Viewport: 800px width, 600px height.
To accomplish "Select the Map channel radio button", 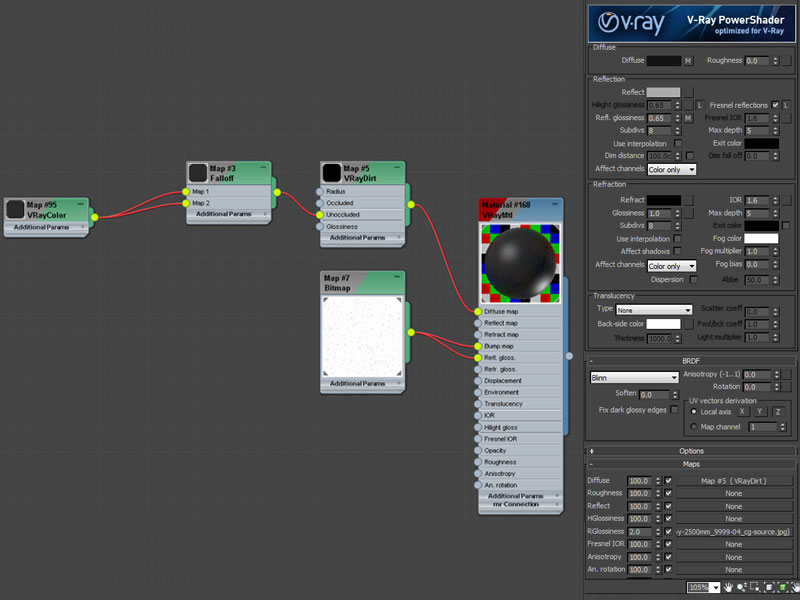I will pos(693,427).
